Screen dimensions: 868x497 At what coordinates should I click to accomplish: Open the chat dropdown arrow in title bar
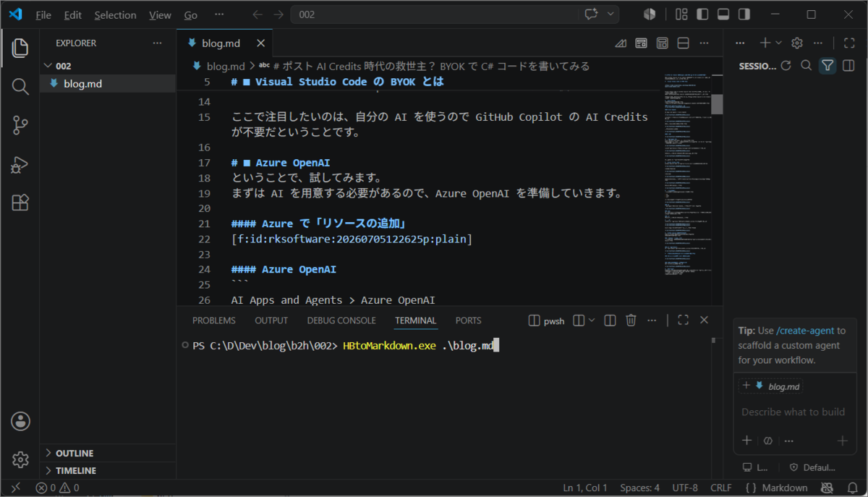pyautogui.click(x=610, y=14)
